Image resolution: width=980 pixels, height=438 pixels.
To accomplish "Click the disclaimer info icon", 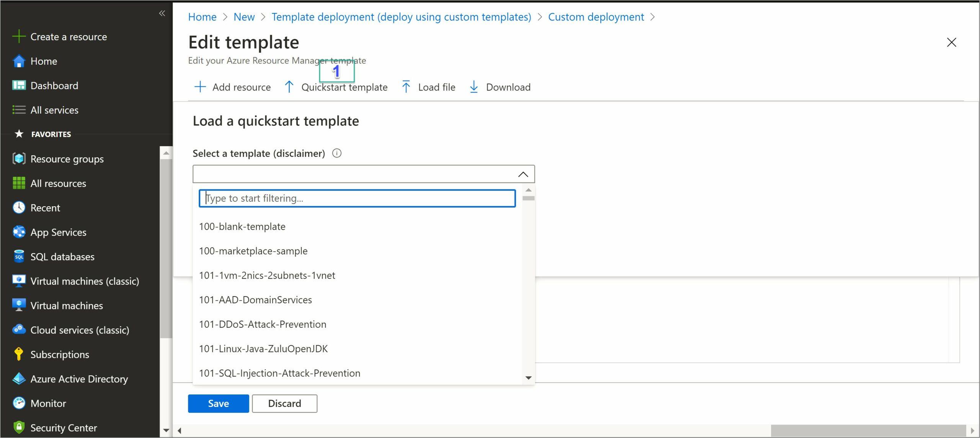I will (x=337, y=153).
